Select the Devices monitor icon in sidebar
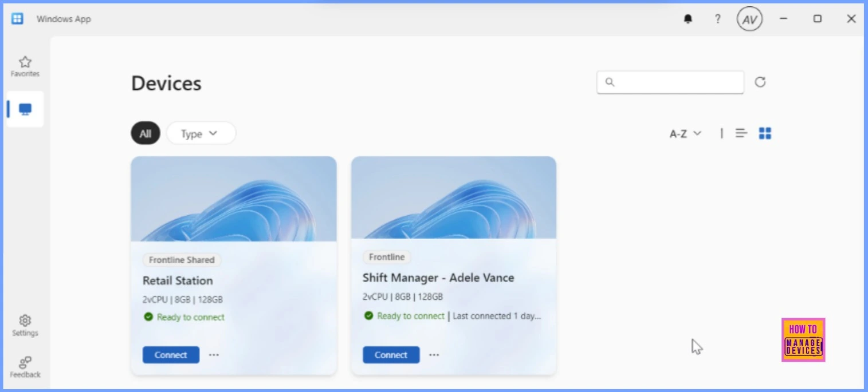 [25, 109]
